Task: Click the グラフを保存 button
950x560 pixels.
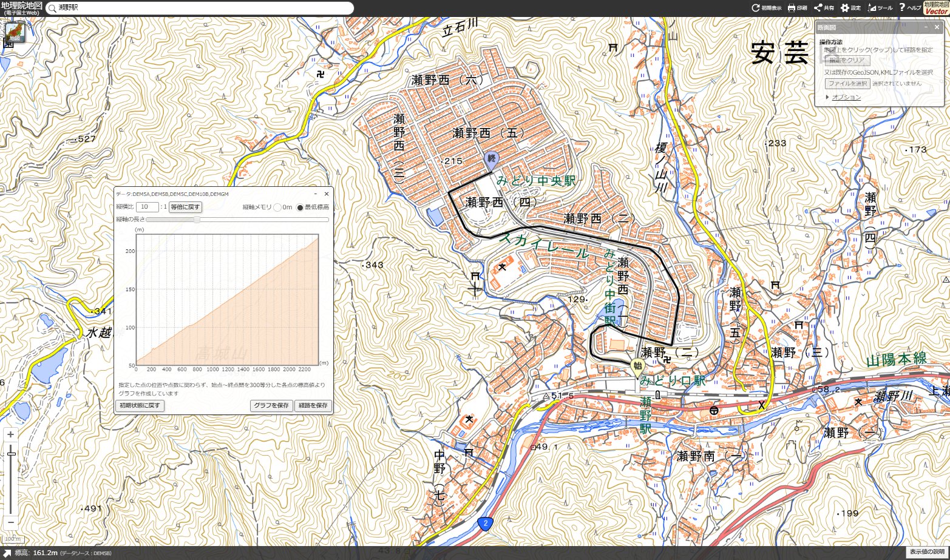Action: [271, 405]
